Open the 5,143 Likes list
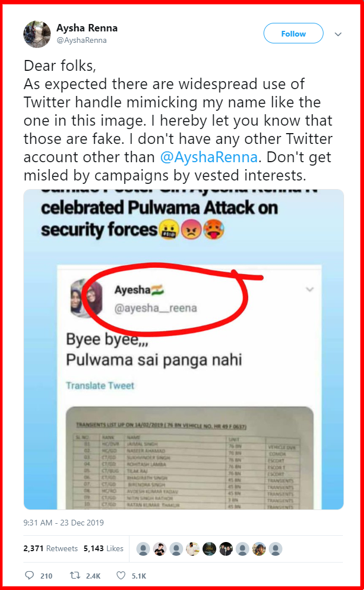The image size is (364, 590). (x=103, y=548)
